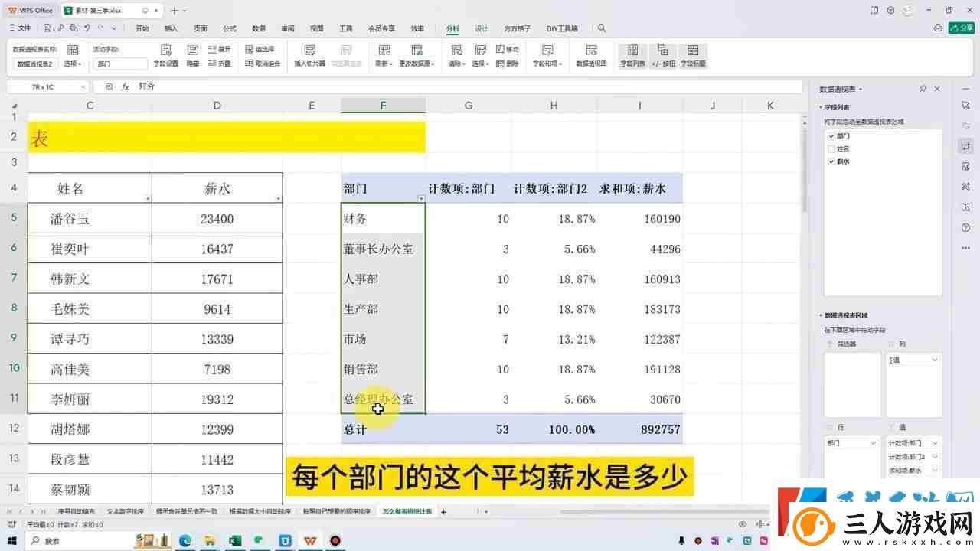Viewport: 980px width, 551px height.
Task: Click the Excel icon on taskbar
Action: [235, 541]
